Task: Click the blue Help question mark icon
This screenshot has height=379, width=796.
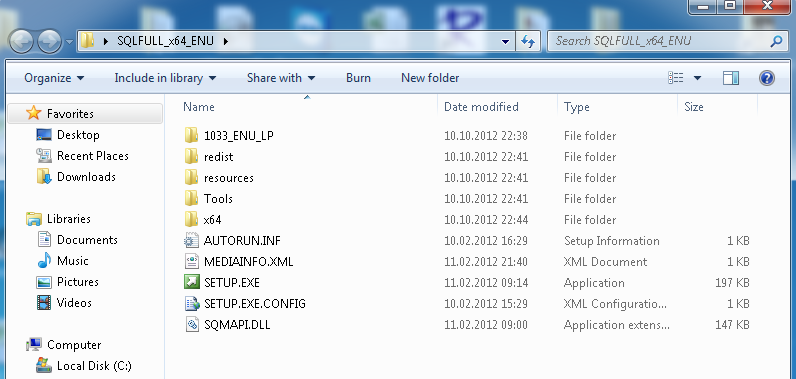Action: pyautogui.click(x=767, y=78)
